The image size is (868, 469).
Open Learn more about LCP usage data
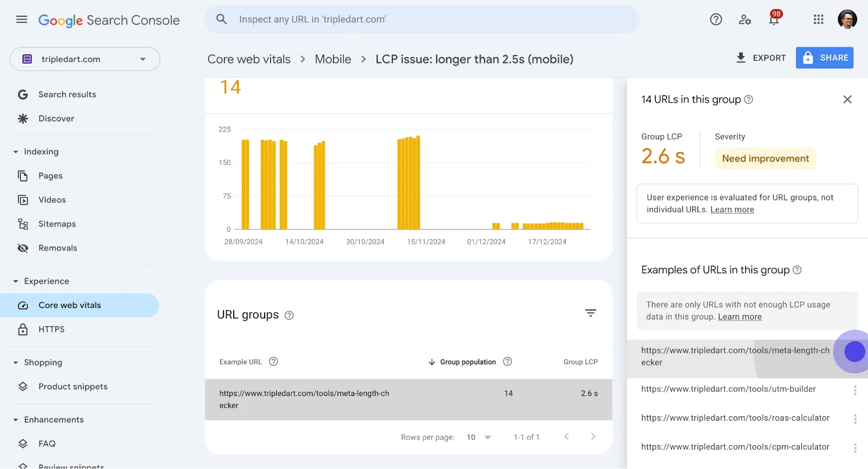tap(740, 317)
